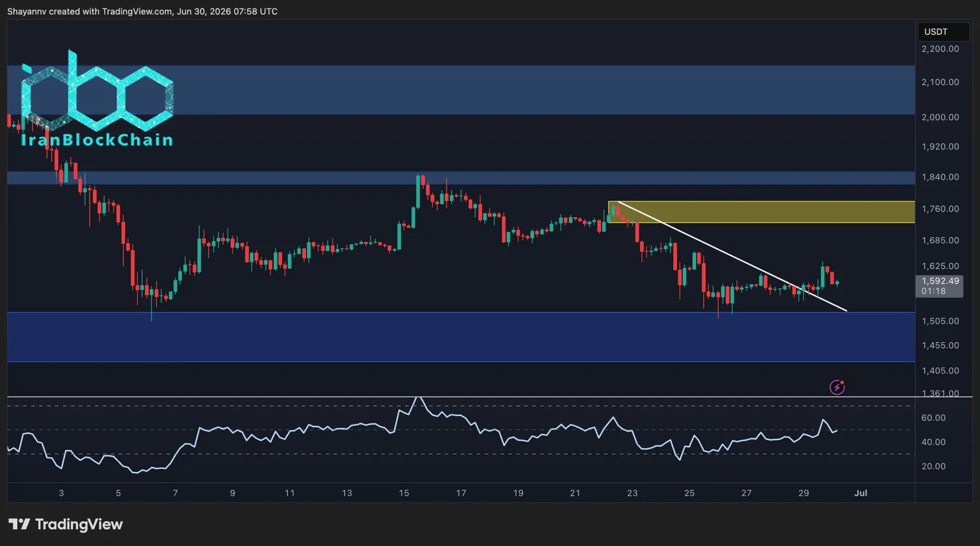Click the 1,405.00 price axis label
The height and width of the screenshot is (546, 980).
(940, 371)
